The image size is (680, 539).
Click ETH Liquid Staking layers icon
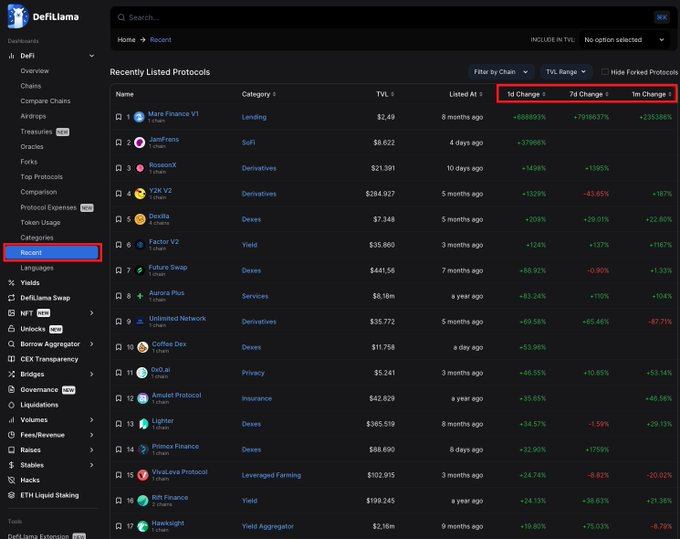(11, 495)
